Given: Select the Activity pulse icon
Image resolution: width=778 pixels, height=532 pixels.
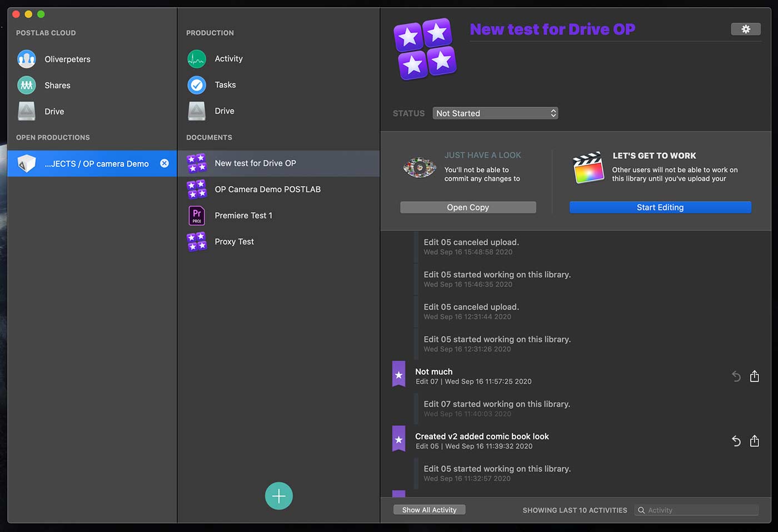Looking at the screenshot, I should click(x=197, y=58).
